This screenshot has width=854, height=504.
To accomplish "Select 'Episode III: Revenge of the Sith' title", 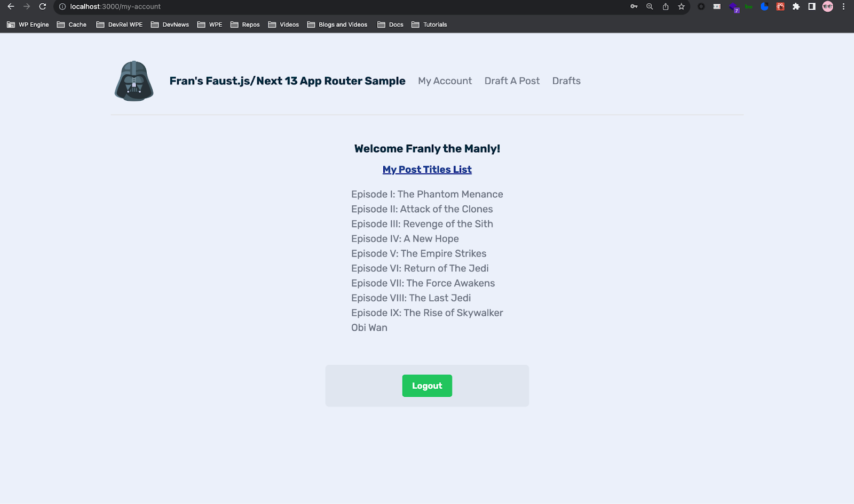I will 422,224.
